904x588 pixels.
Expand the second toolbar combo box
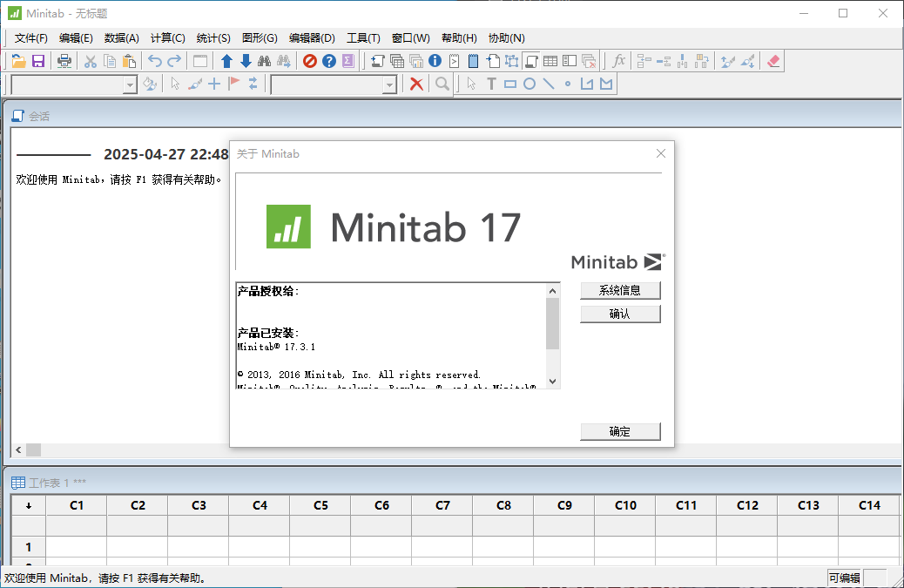pos(390,84)
